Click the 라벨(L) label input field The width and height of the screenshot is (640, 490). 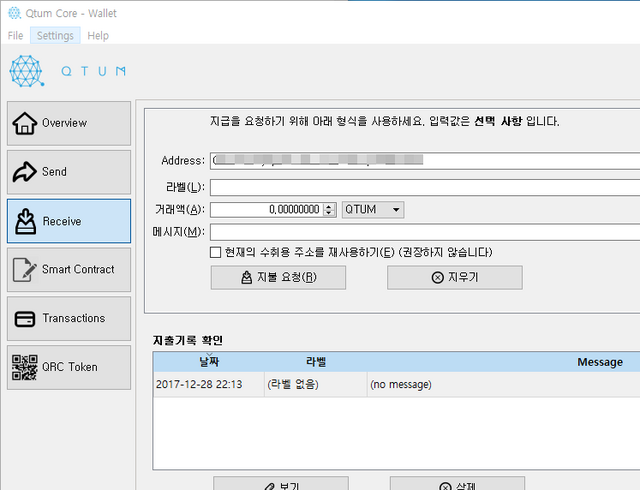425,187
